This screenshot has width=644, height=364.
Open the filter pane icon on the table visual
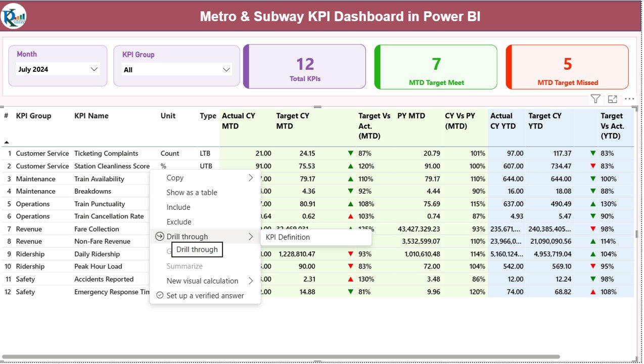[595, 99]
